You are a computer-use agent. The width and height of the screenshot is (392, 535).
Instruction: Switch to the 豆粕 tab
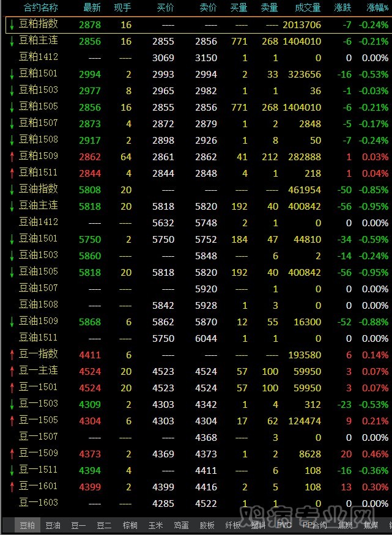(x=28, y=525)
